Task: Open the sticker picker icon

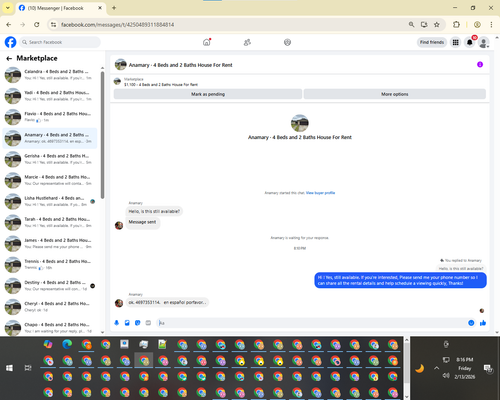Action: click(x=138, y=323)
